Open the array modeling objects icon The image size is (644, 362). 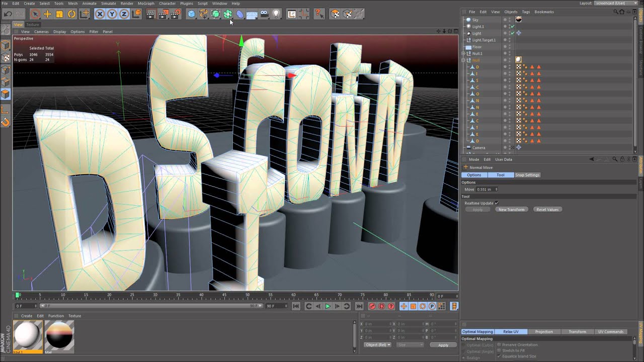click(228, 14)
